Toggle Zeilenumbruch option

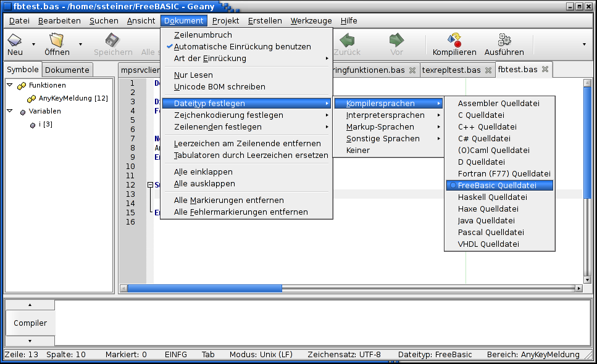[x=247, y=35]
